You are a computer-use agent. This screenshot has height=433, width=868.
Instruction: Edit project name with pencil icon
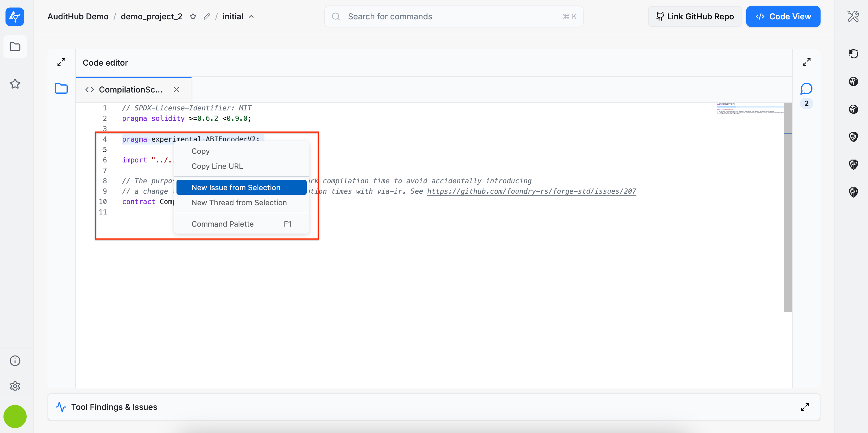point(207,16)
